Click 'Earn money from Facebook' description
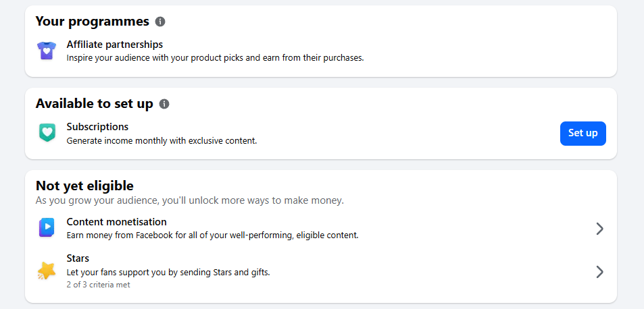The image size is (644, 309). (x=212, y=235)
